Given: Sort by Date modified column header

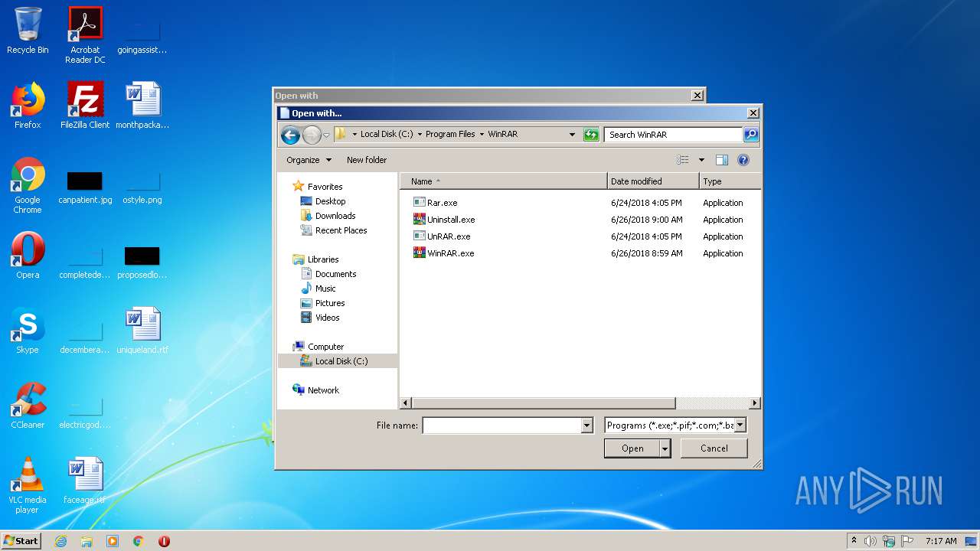Looking at the screenshot, I should (x=653, y=181).
